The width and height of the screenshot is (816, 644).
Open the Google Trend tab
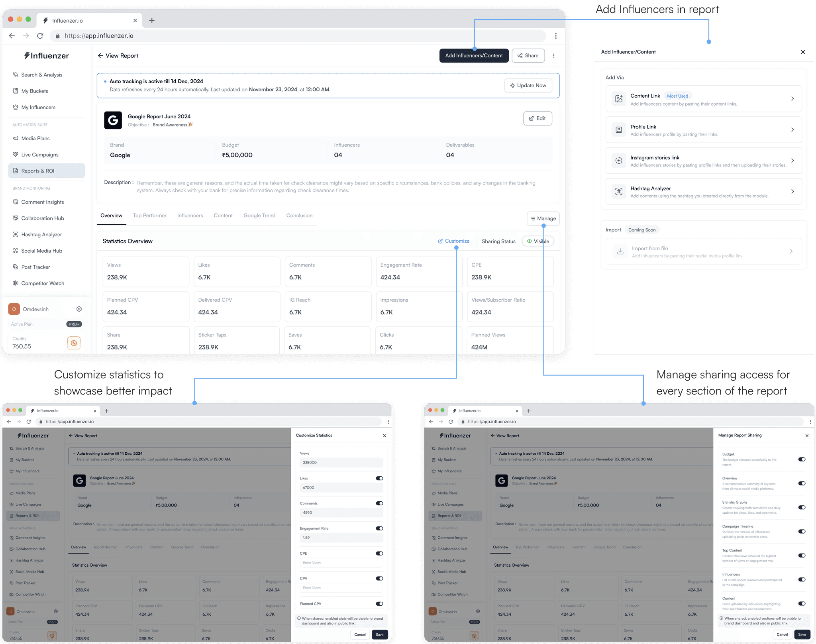point(259,216)
